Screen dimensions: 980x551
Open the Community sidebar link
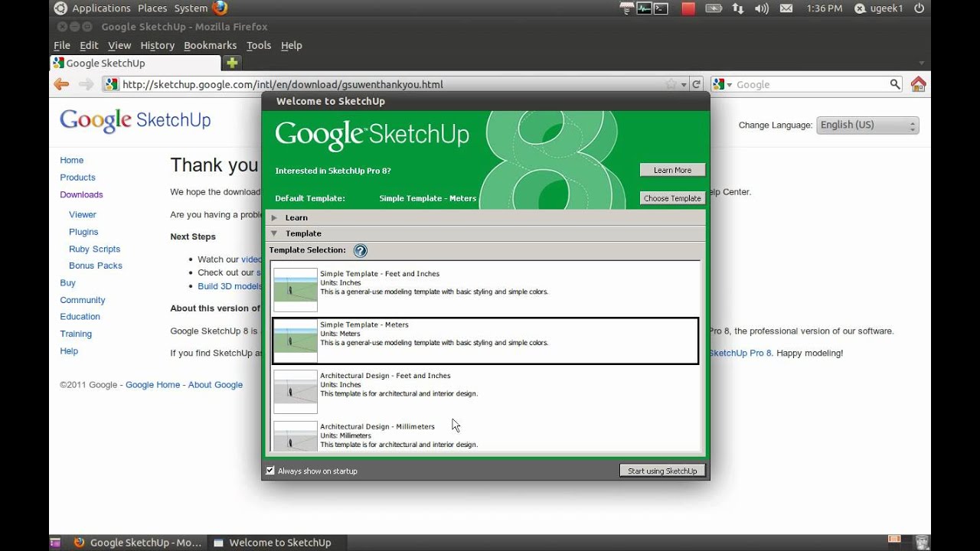83,300
